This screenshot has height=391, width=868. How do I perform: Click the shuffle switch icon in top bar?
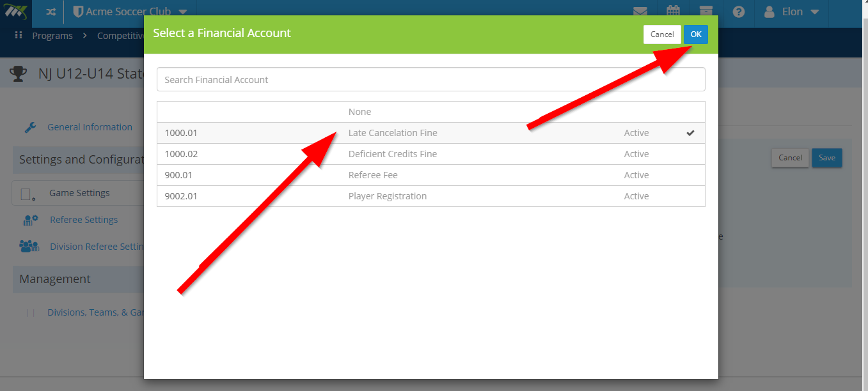point(51,11)
